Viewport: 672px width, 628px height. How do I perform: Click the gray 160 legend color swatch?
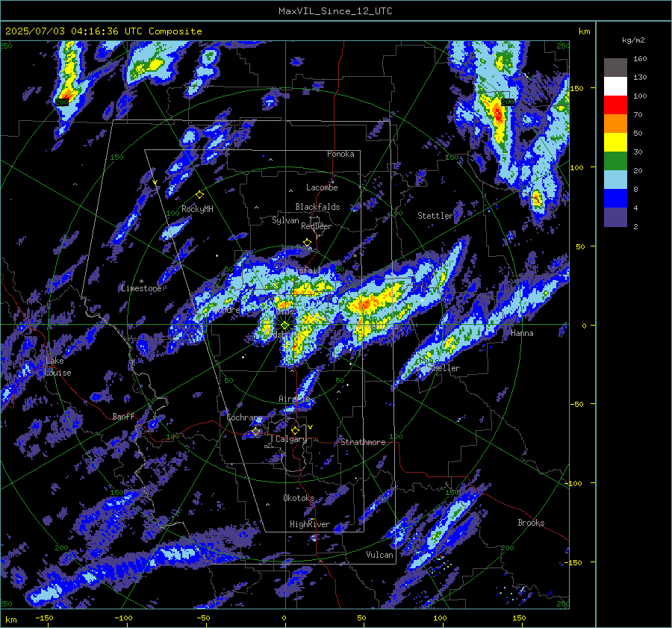(x=615, y=67)
